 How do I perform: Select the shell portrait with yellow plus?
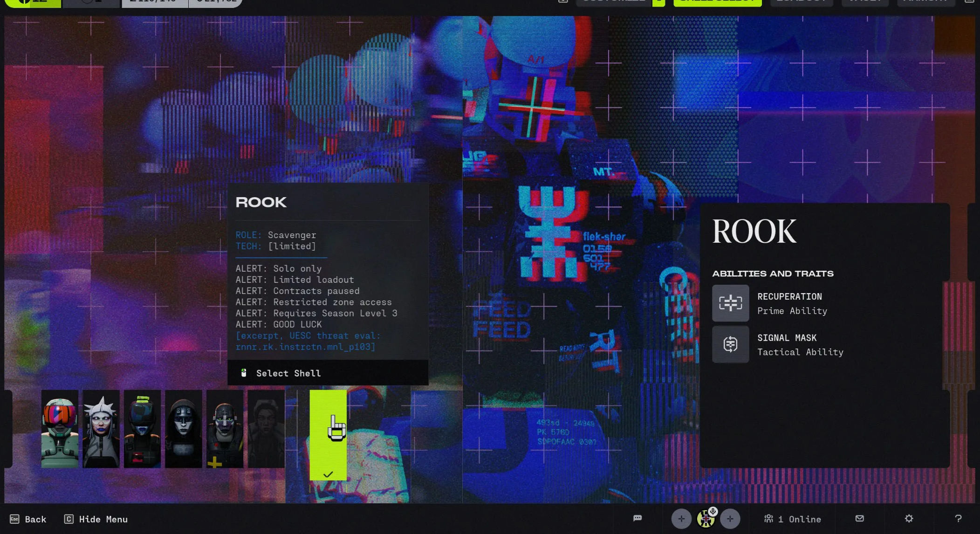225,429
